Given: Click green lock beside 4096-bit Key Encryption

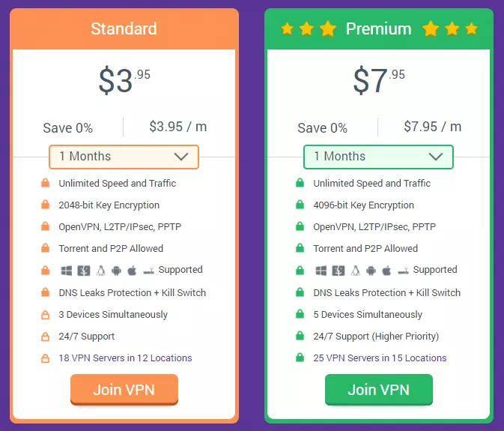Looking at the screenshot, I should pyautogui.click(x=300, y=205).
